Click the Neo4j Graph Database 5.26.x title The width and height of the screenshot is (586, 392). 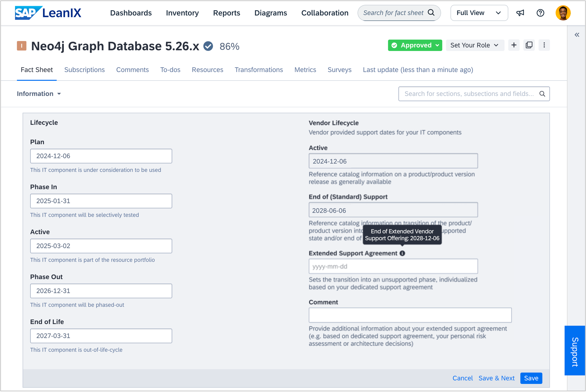tap(115, 46)
